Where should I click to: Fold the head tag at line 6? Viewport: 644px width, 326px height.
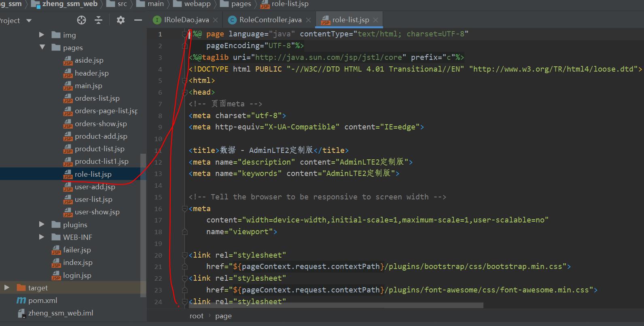click(184, 92)
